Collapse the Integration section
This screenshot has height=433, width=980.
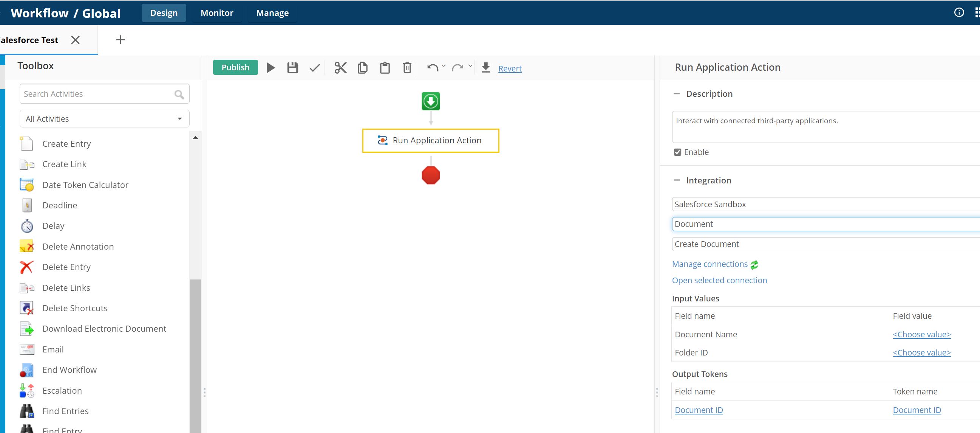pyautogui.click(x=676, y=180)
